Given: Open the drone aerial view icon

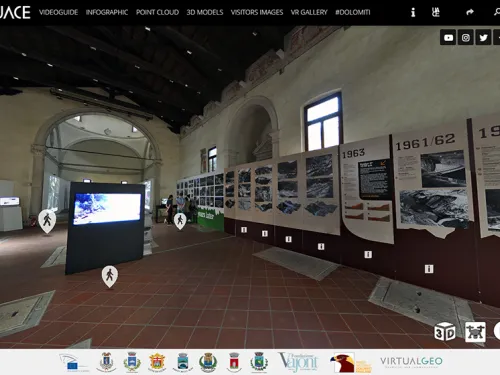Looking at the screenshot, I should click(x=475, y=332).
